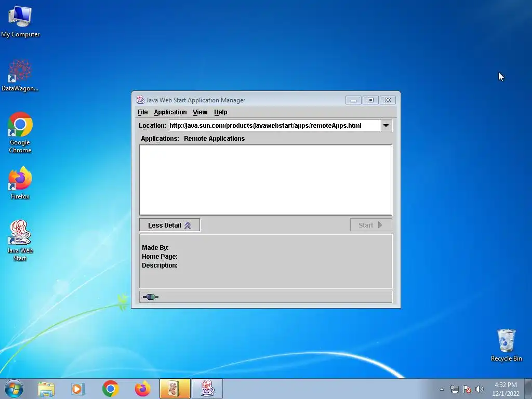
Task: Select the Java Web Start desktop shortcut
Action: pyautogui.click(x=20, y=241)
